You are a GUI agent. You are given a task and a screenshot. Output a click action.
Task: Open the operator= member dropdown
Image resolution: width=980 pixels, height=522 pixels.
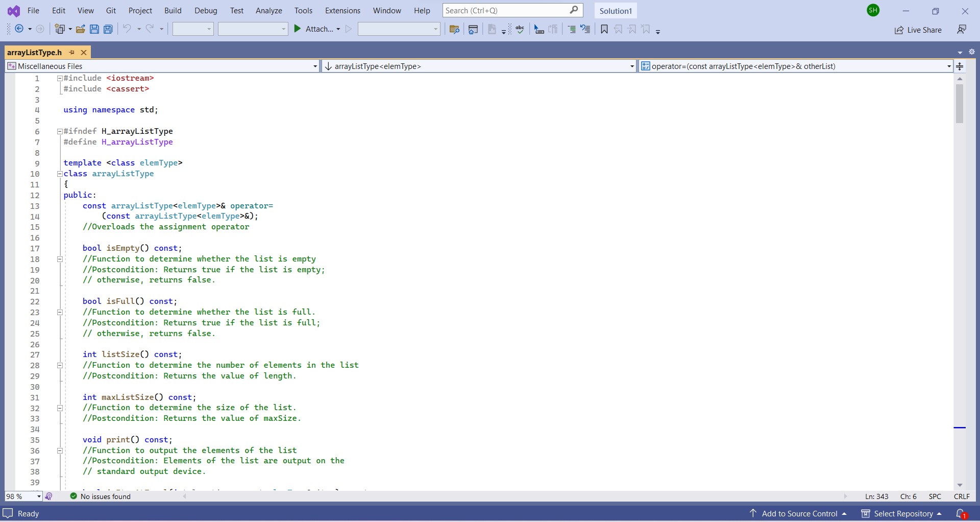pos(796,66)
